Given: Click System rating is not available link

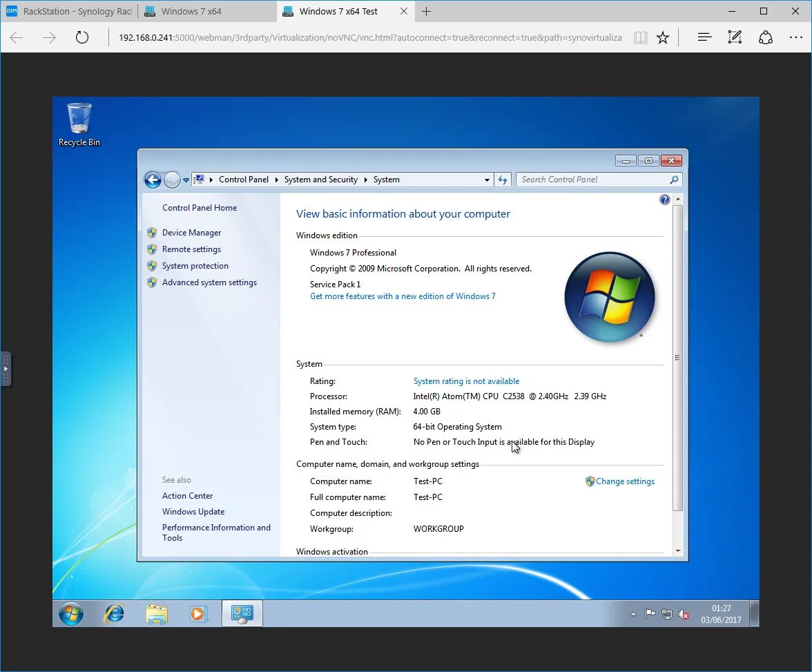Looking at the screenshot, I should click(466, 381).
